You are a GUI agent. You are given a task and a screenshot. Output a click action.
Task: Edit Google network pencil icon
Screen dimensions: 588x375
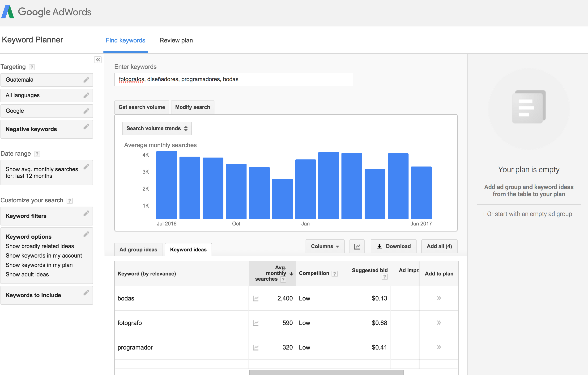tap(86, 111)
